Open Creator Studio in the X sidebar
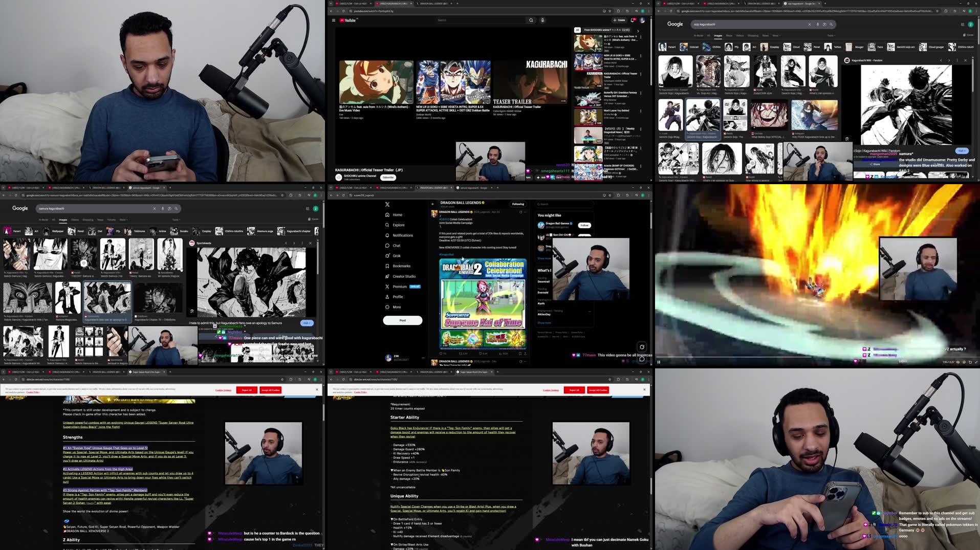The image size is (980, 550). 404,276
